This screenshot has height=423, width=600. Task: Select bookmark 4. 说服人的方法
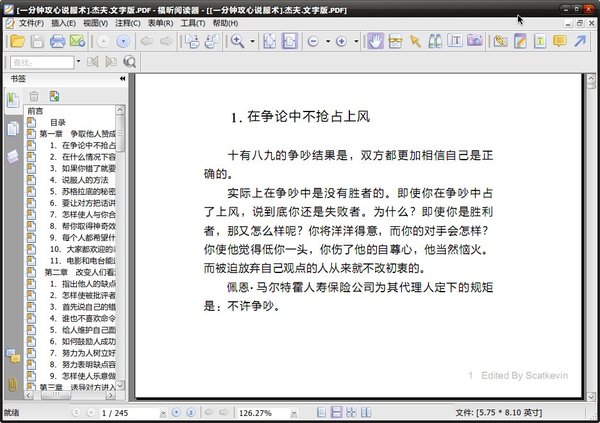(79, 180)
